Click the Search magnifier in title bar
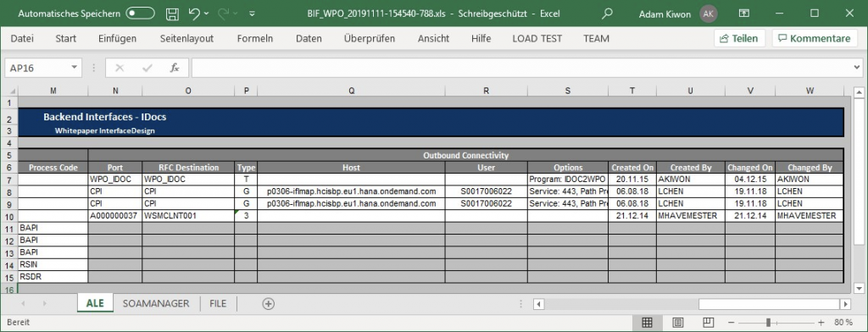Screen dimensions: 868x332 pyautogui.click(x=607, y=14)
